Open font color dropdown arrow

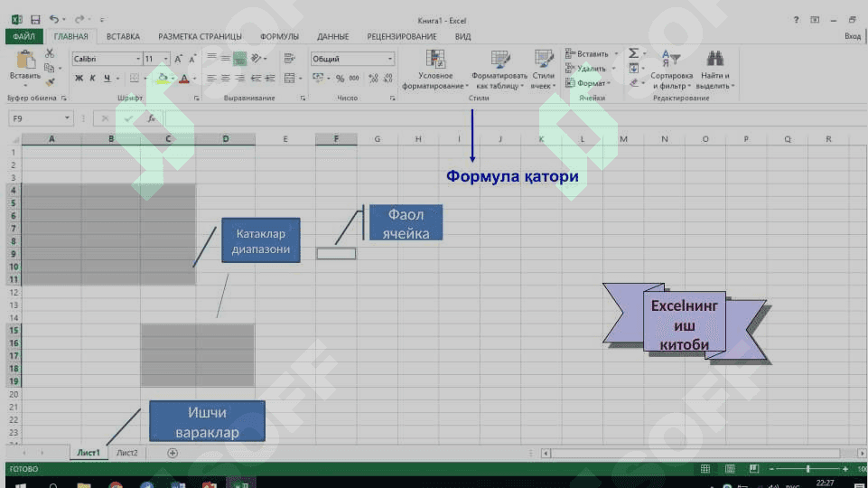[x=194, y=79]
